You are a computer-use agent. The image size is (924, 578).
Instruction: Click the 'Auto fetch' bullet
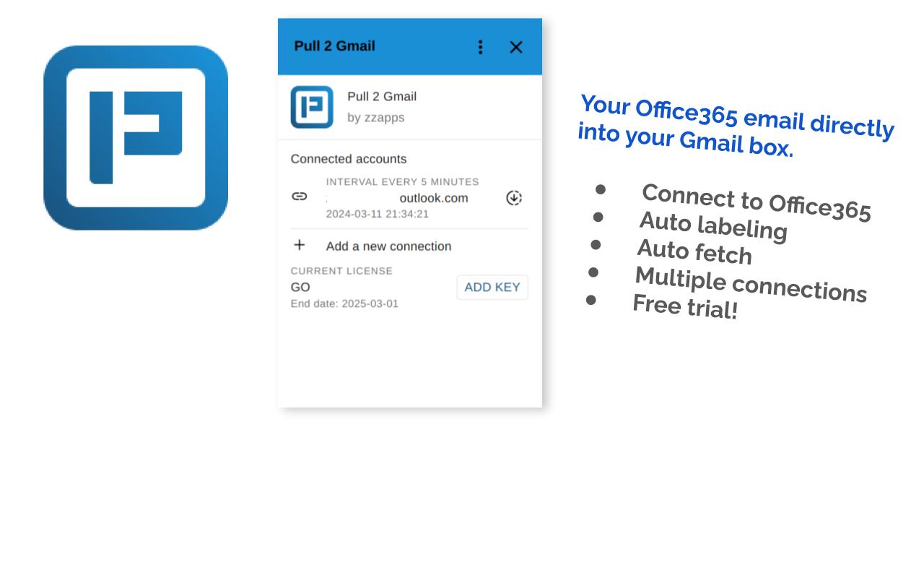[x=694, y=251]
